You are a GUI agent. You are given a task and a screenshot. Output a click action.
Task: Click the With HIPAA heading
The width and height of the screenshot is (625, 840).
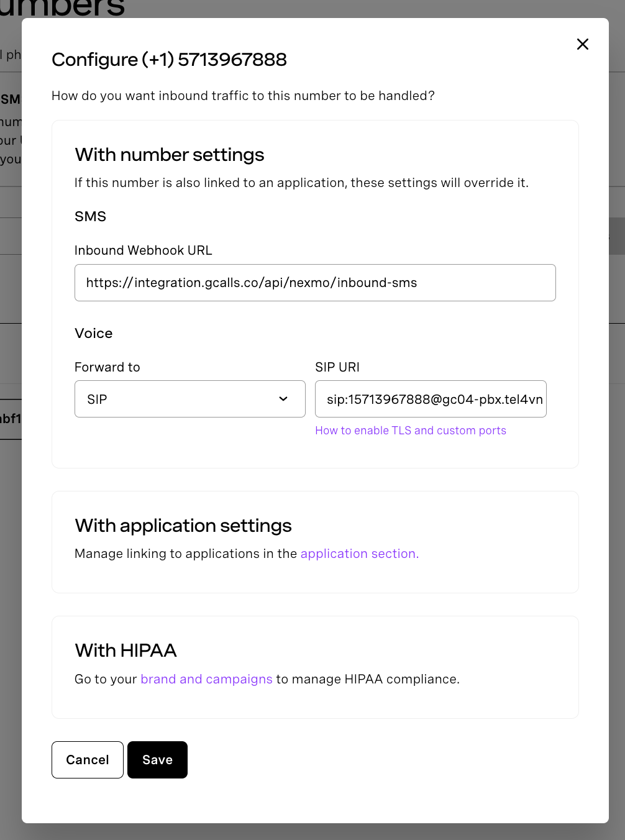pyautogui.click(x=125, y=651)
